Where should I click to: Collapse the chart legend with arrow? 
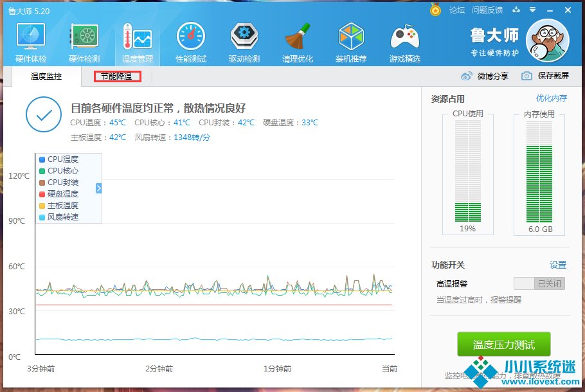(99, 188)
